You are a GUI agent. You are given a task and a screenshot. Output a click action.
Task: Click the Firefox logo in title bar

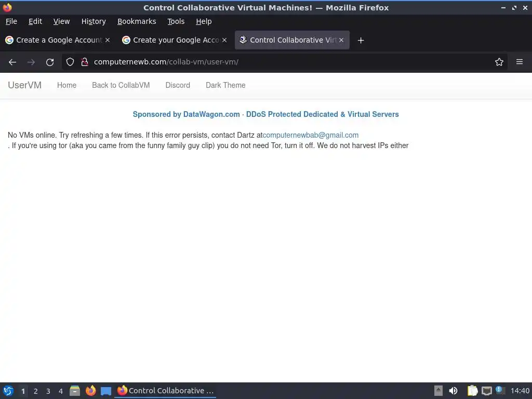7,7
